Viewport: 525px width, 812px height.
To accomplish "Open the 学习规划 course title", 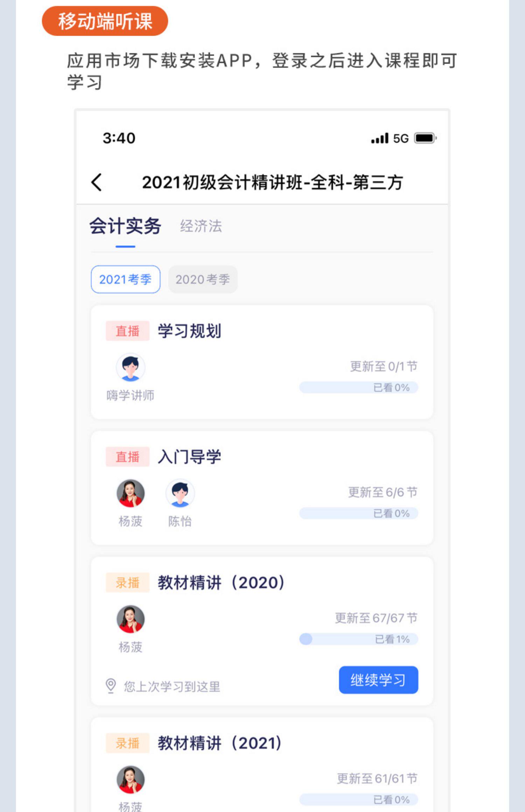I will pos(189,331).
